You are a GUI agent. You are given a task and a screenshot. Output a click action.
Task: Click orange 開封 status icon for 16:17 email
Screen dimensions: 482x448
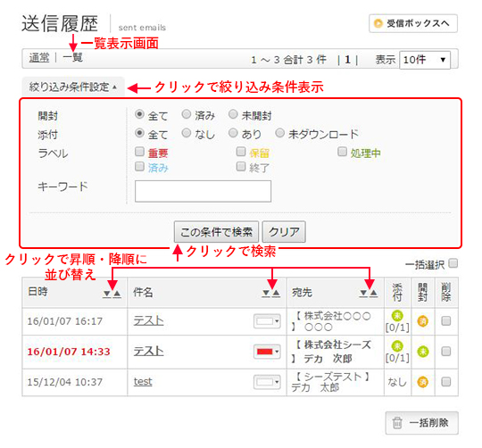click(x=423, y=321)
